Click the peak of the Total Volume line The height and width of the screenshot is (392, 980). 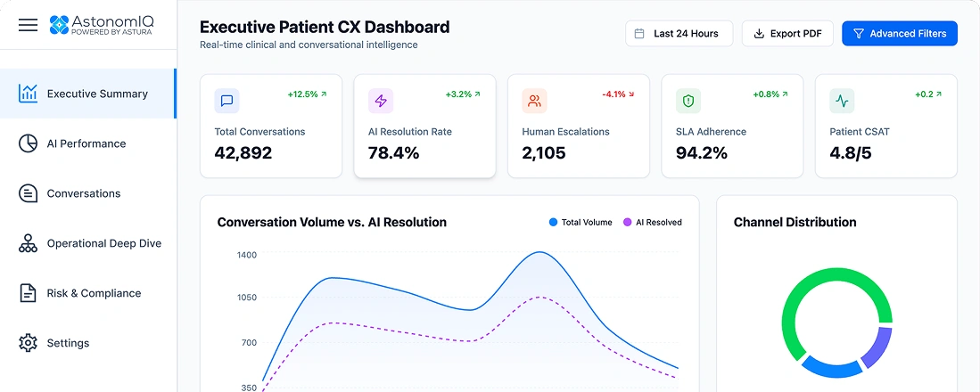[x=539, y=252]
